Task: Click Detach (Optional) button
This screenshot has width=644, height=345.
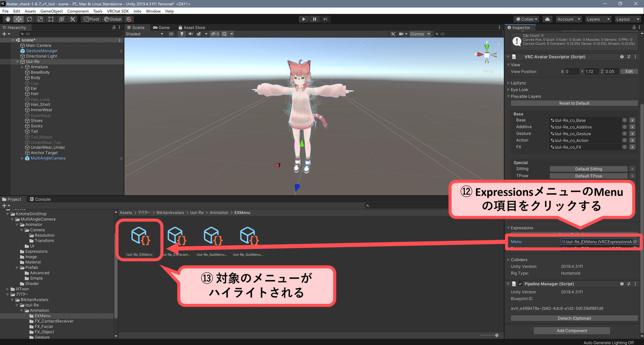Action: coord(574,318)
